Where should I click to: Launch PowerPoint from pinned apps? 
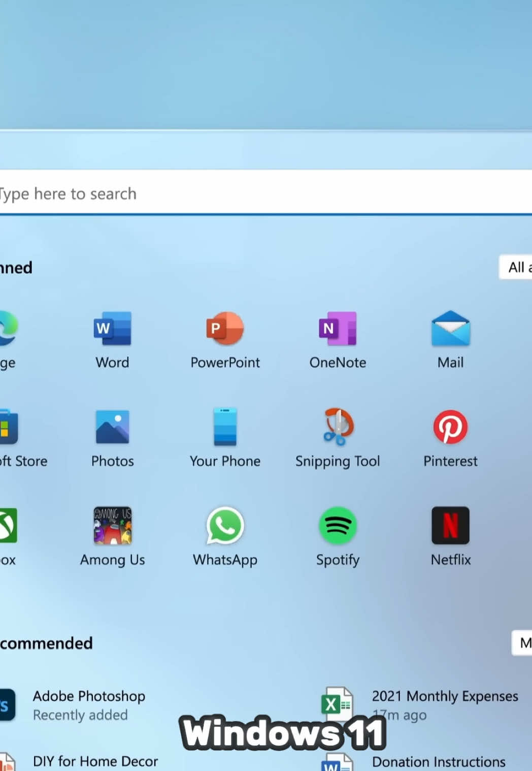[225, 329]
